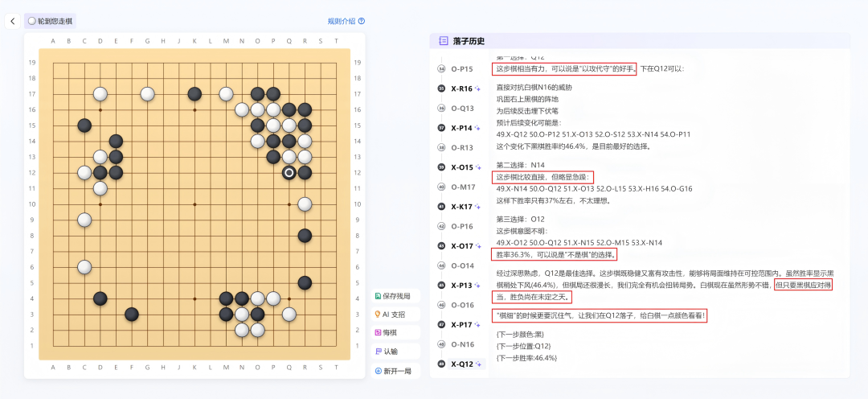The image size is (868, 399).
Task: Click the back arrow icon
Action: click(x=12, y=21)
